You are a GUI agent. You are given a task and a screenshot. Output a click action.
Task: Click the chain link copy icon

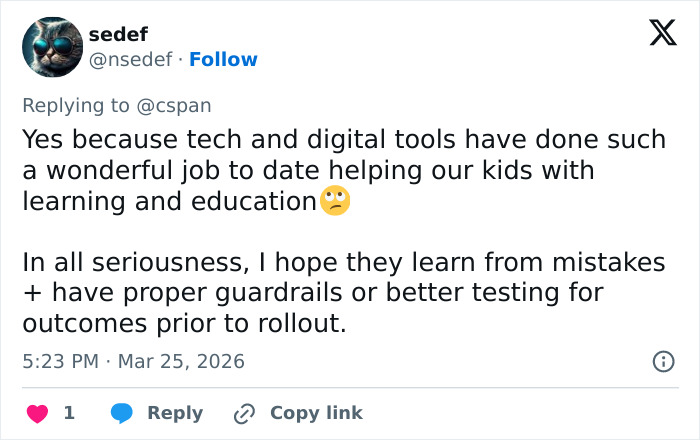point(244,413)
